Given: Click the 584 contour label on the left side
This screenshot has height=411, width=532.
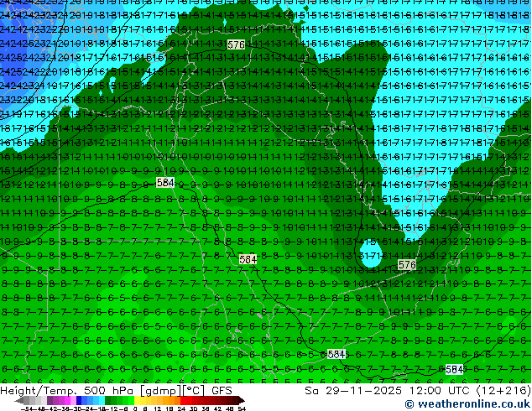Looking at the screenshot, I should tap(165, 182).
